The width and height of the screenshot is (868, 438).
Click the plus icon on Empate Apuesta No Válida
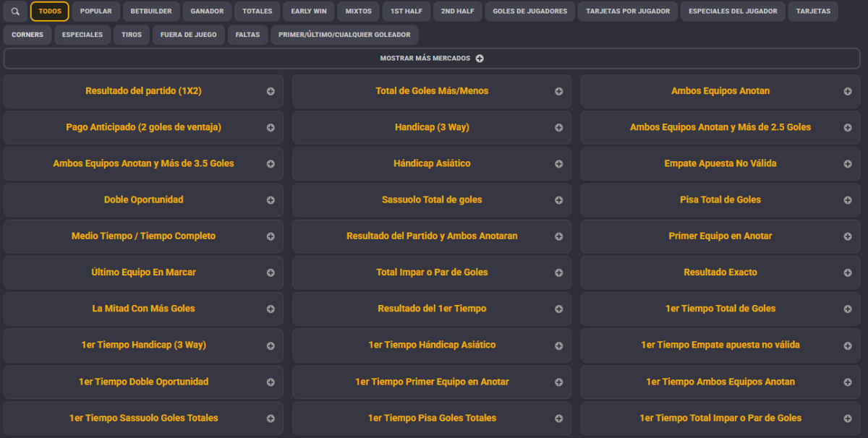pos(848,164)
